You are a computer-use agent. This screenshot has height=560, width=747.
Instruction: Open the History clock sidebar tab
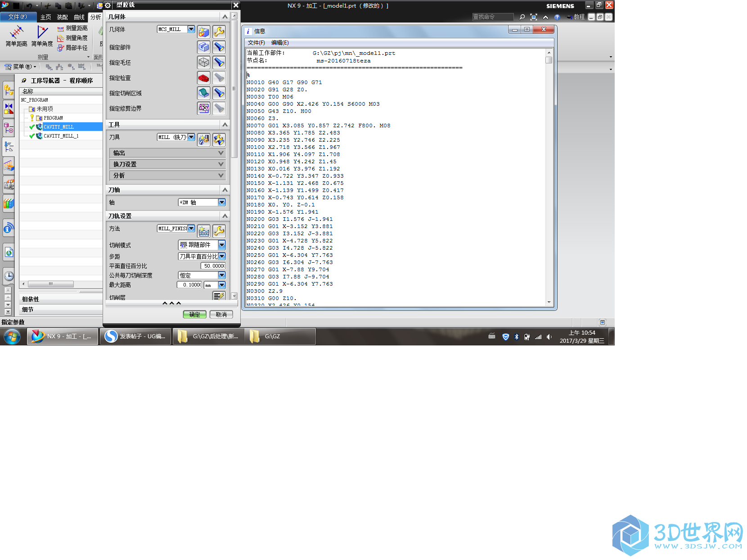(9, 276)
